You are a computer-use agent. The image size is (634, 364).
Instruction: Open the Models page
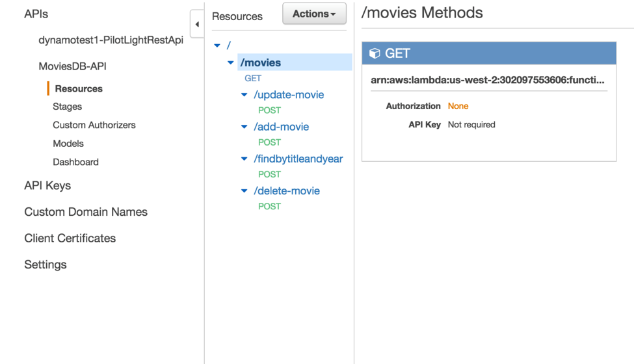(x=68, y=144)
